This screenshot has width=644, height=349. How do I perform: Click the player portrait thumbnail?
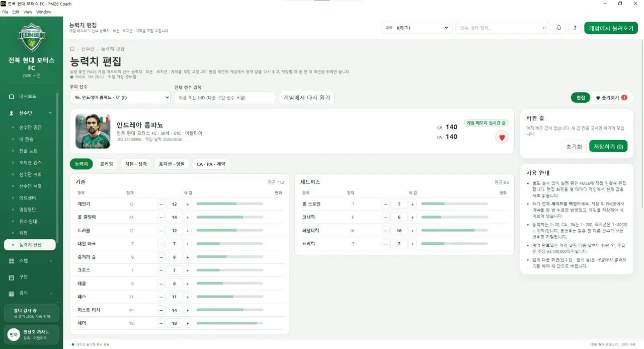click(93, 131)
